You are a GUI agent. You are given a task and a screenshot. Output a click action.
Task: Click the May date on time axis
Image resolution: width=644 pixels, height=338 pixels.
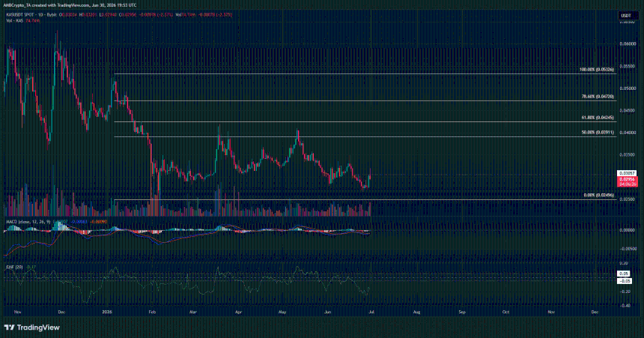tap(282, 312)
